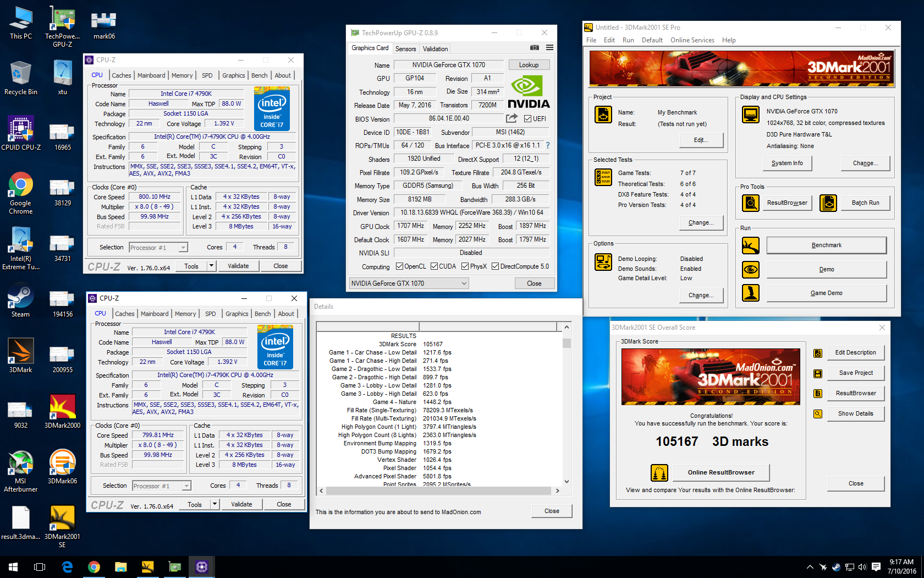Click the ResultBrowser magnifier icon in Pro Tools
Screen dimensions: 924x578
[751, 203]
